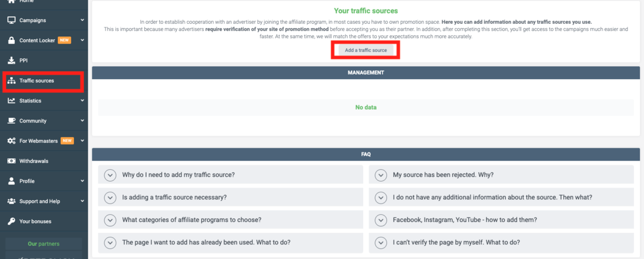The image size is (644, 259).
Task: Open the Statistics menu item
Action: pyautogui.click(x=30, y=101)
